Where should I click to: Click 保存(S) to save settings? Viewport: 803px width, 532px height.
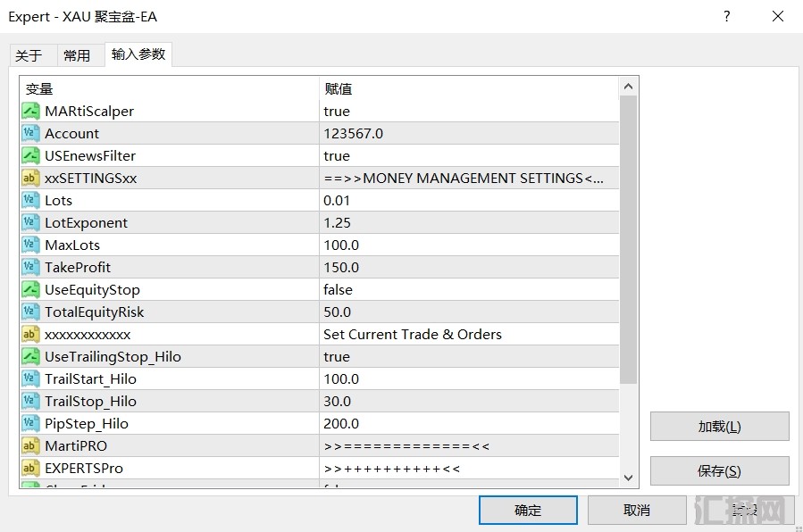pyautogui.click(x=720, y=470)
